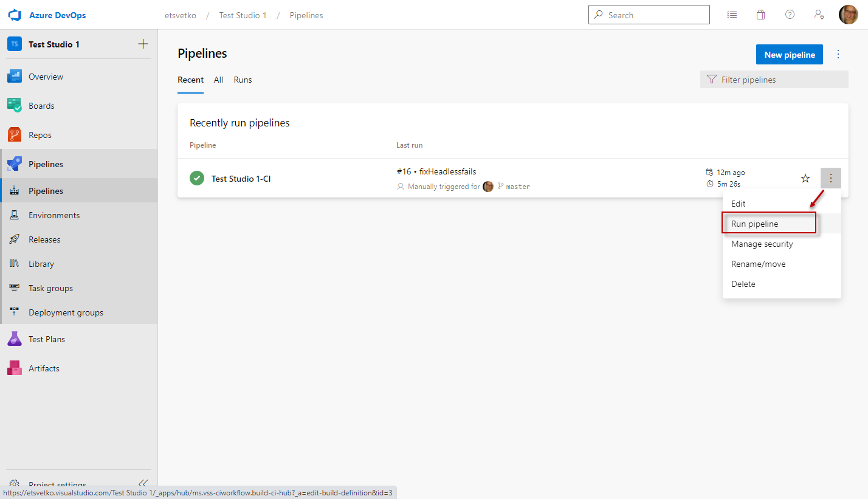Viewport: 868px width, 499px height.
Task: Click the green success status icon
Action: coord(197,178)
